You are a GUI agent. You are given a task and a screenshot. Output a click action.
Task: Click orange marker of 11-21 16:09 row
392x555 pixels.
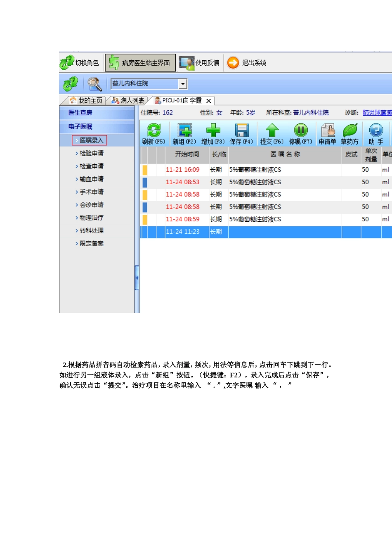145,170
